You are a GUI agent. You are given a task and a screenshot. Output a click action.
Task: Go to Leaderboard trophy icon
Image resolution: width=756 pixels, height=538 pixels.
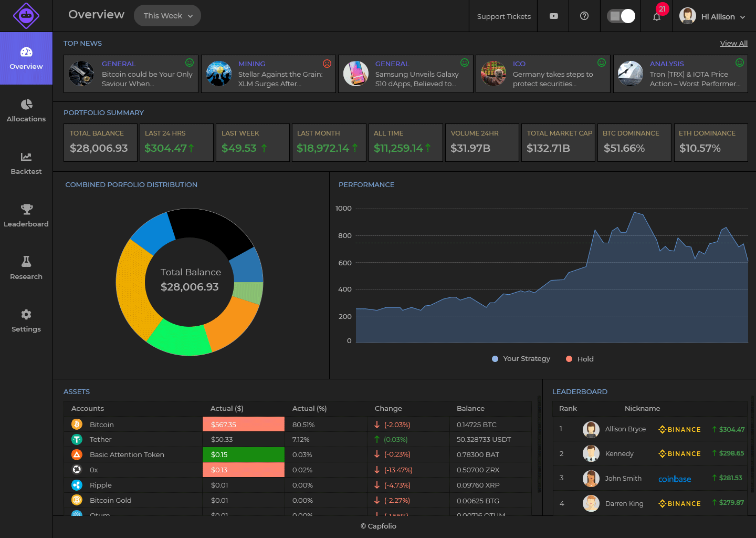tap(26, 209)
